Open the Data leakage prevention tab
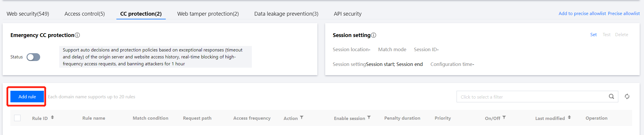644x135 pixels. click(x=286, y=14)
